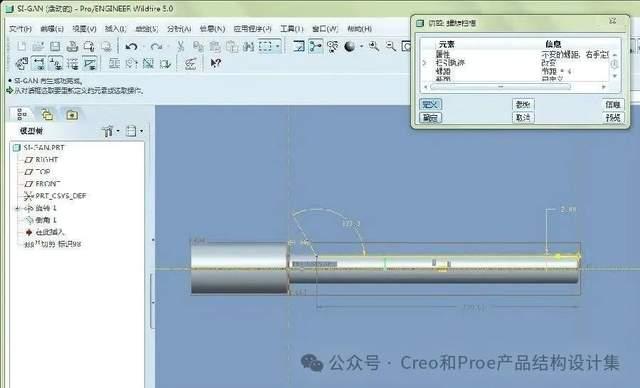This screenshot has height=388, width=640.
Task: Select the RIGHT datum plane
Action: pyautogui.click(x=42, y=160)
